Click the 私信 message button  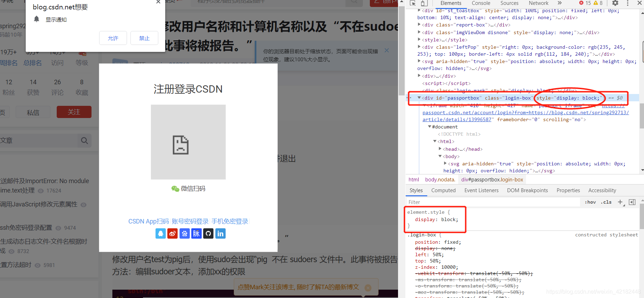33,112
